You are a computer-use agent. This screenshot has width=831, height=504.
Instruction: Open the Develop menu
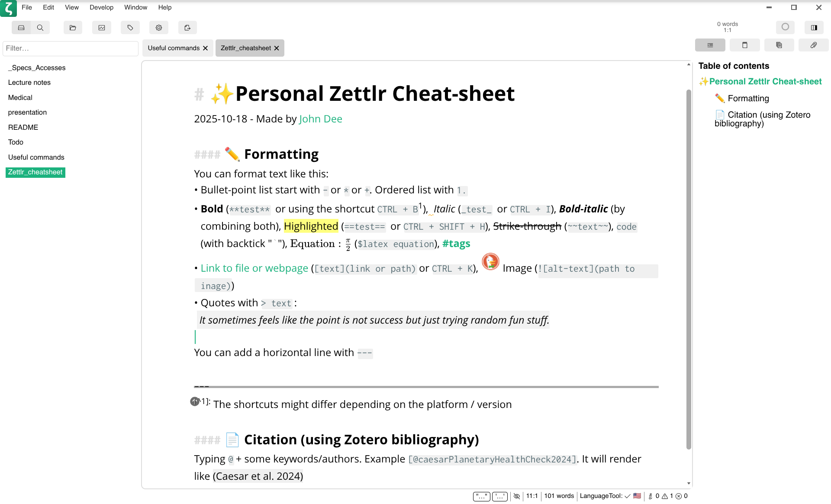101,7
